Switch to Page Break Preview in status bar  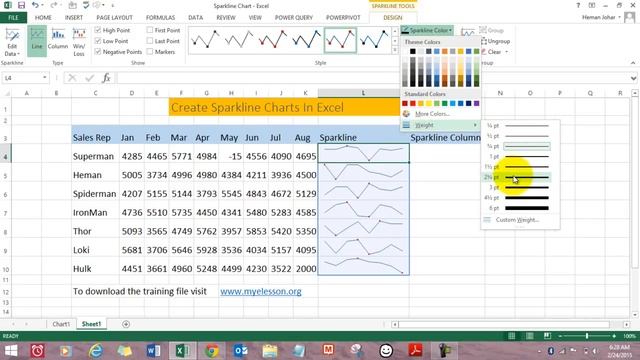pyautogui.click(x=547, y=336)
